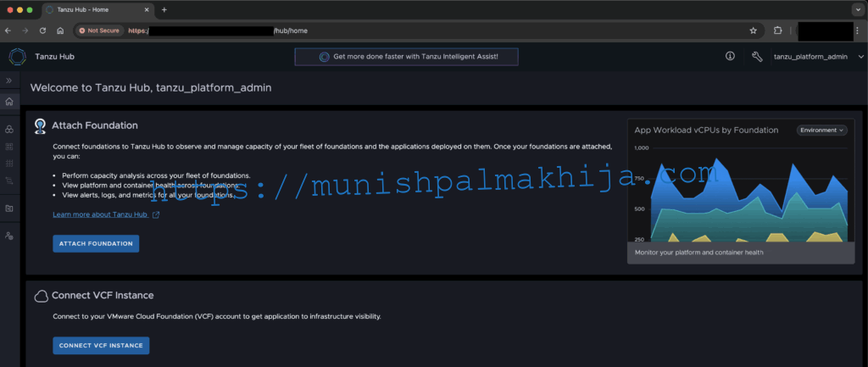868x367 pixels.
Task: Click the Tanzu Hub logo icon
Action: (x=18, y=57)
